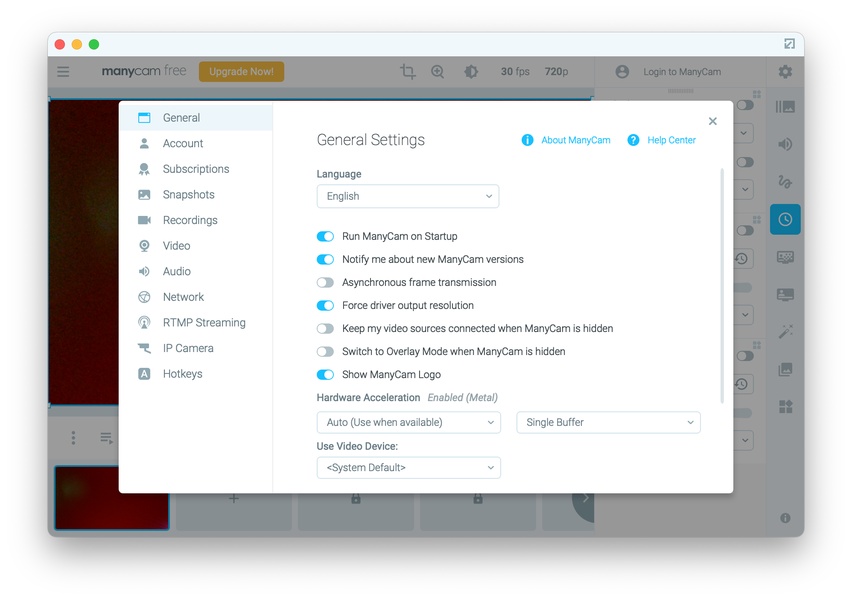Turn off Show ManyCam Logo
This screenshot has height=600, width=852.
coord(325,374)
